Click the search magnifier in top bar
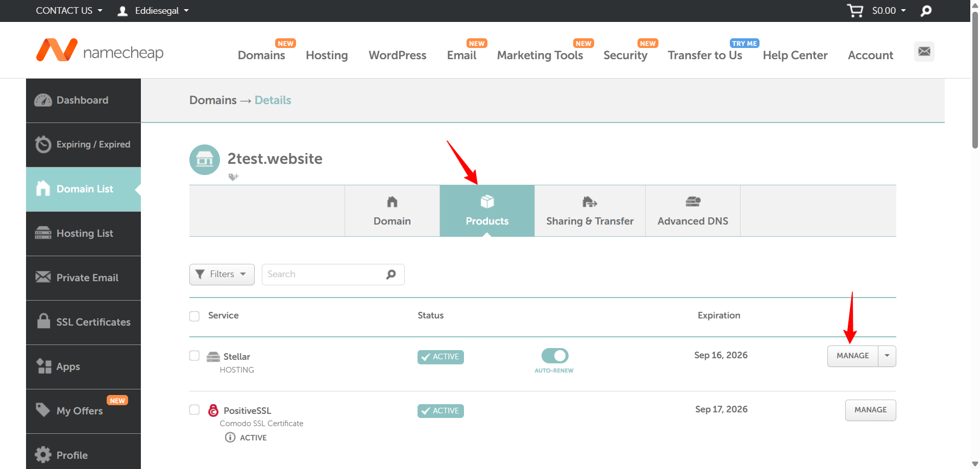 tap(926, 11)
